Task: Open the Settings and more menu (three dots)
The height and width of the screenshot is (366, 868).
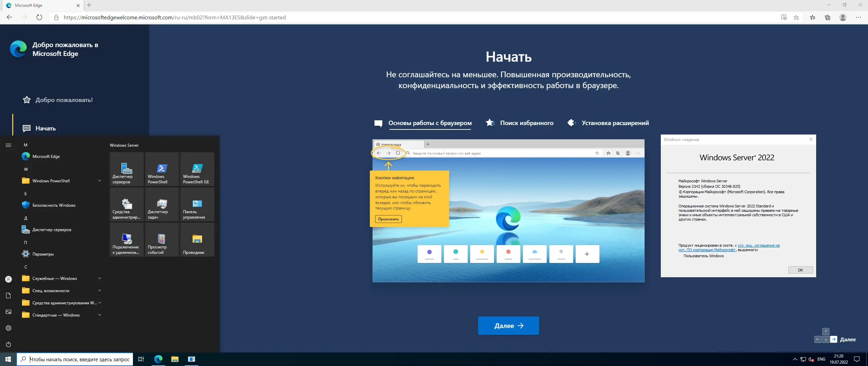Action: point(858,17)
